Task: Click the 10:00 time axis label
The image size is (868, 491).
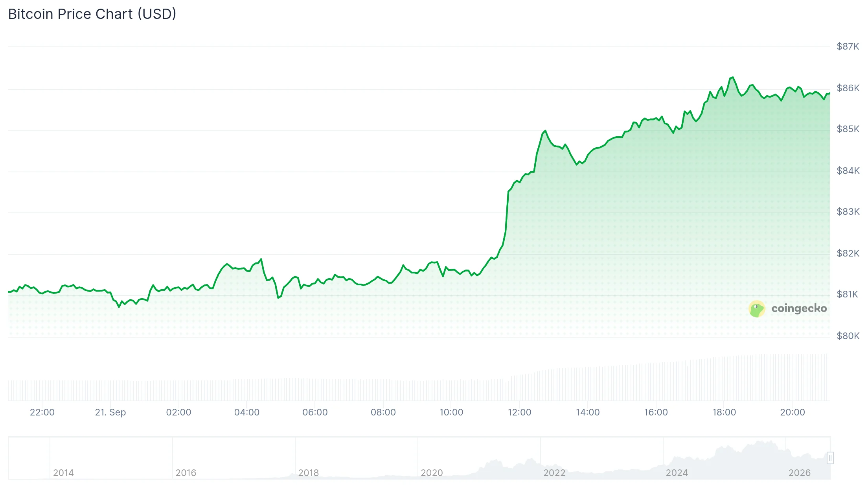Action: pos(451,412)
